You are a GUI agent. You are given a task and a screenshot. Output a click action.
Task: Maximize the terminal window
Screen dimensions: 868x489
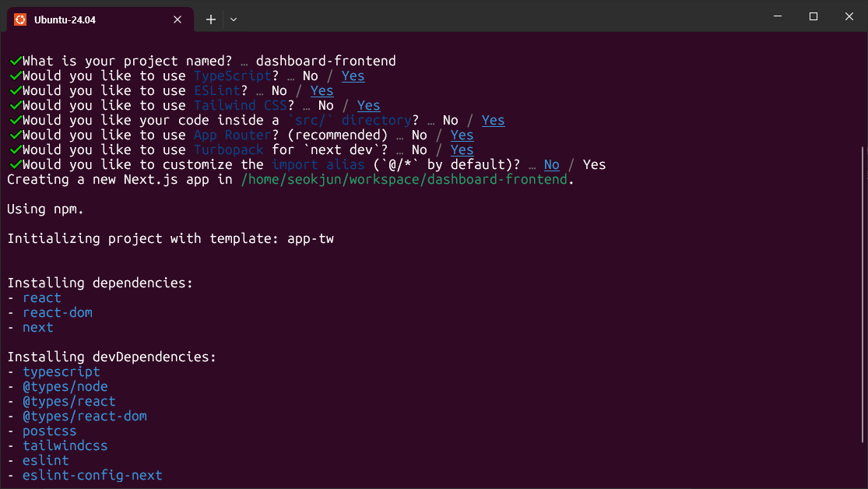pos(814,16)
